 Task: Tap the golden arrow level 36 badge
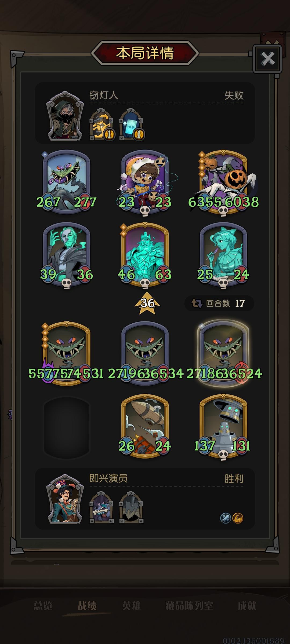coord(147,303)
